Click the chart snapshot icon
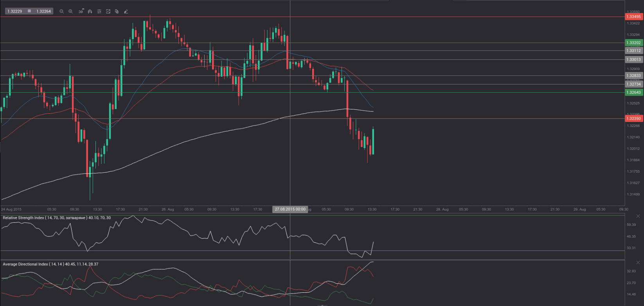This screenshot has width=644, height=306. click(108, 11)
